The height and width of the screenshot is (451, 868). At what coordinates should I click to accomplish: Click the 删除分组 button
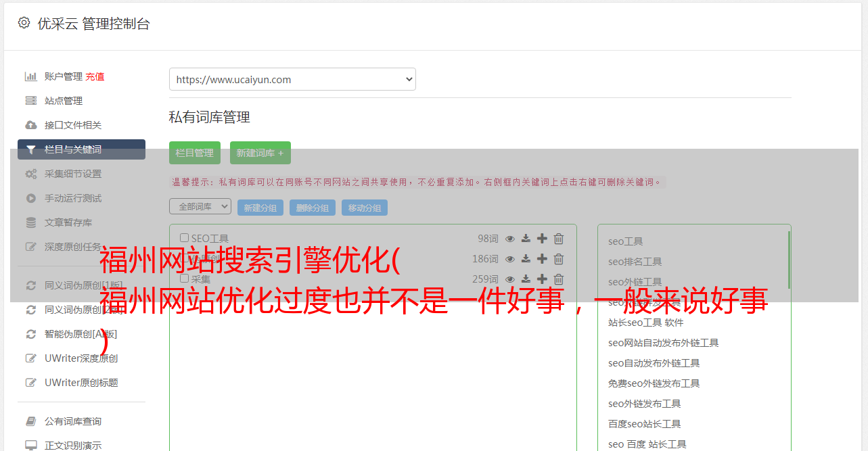coord(313,208)
